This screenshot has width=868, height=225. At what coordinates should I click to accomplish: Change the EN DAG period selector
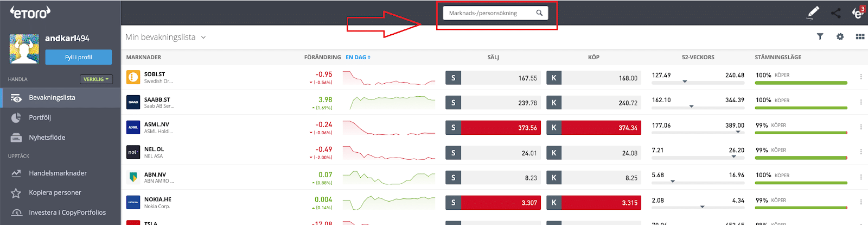pyautogui.click(x=358, y=57)
